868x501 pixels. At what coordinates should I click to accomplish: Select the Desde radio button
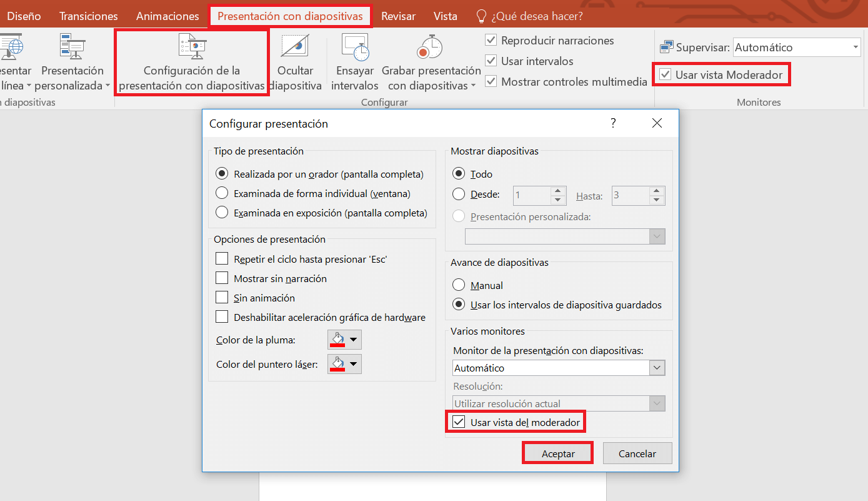point(459,195)
